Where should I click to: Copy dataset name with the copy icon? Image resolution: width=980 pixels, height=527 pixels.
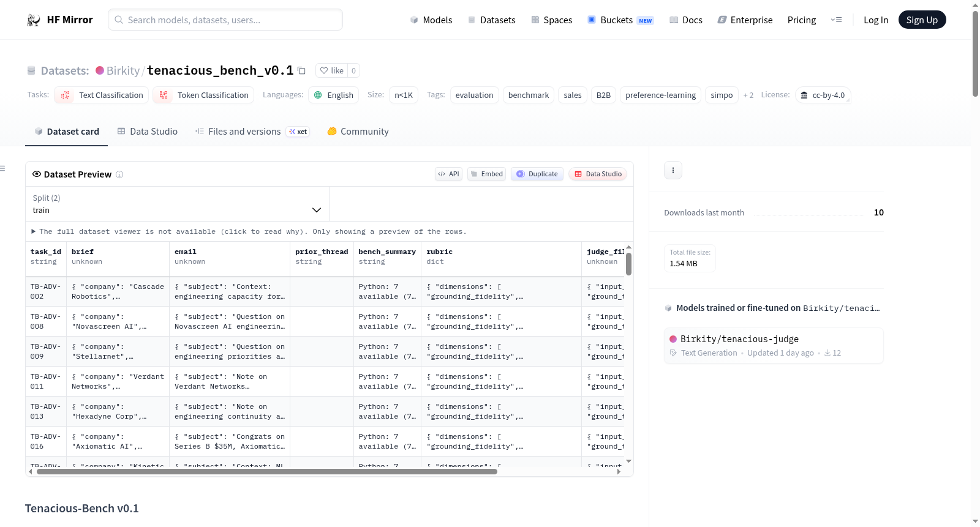coord(301,70)
